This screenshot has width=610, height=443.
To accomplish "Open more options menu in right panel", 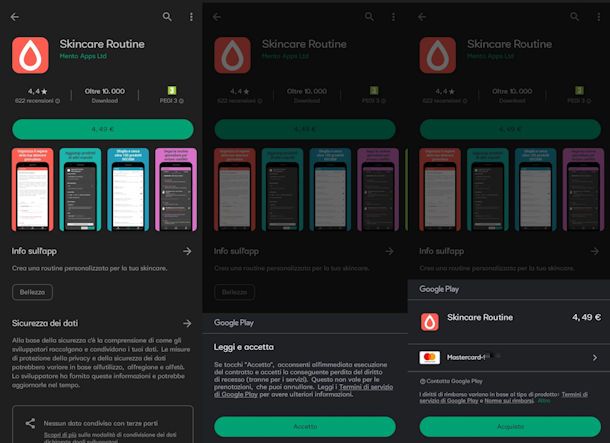I will coord(598,17).
